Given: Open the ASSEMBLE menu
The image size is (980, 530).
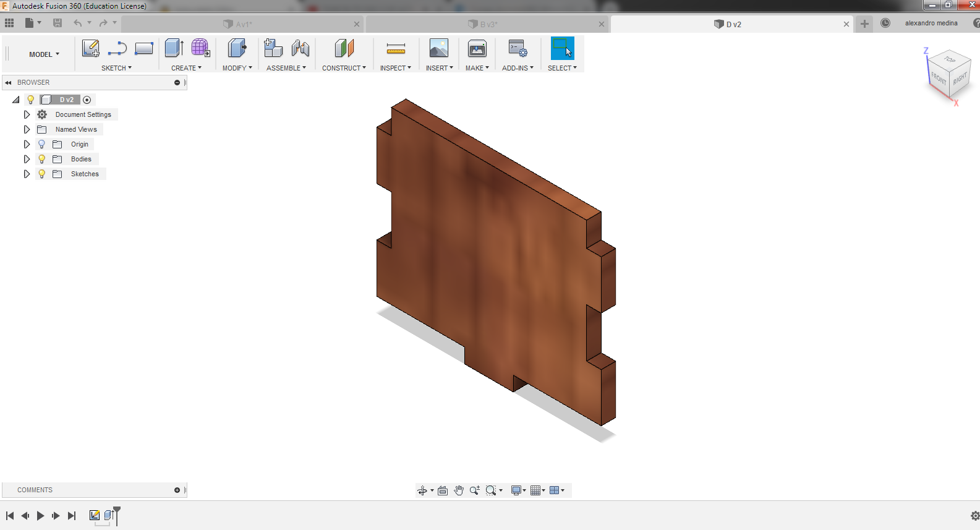Looking at the screenshot, I should click(x=286, y=68).
